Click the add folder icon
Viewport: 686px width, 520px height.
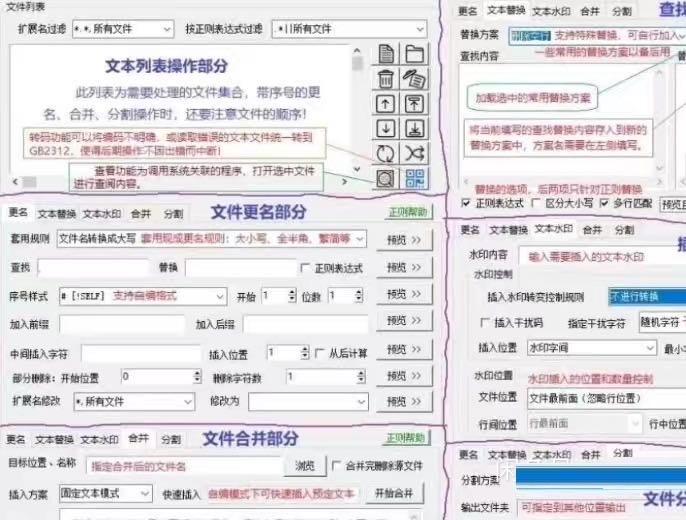click(414, 54)
